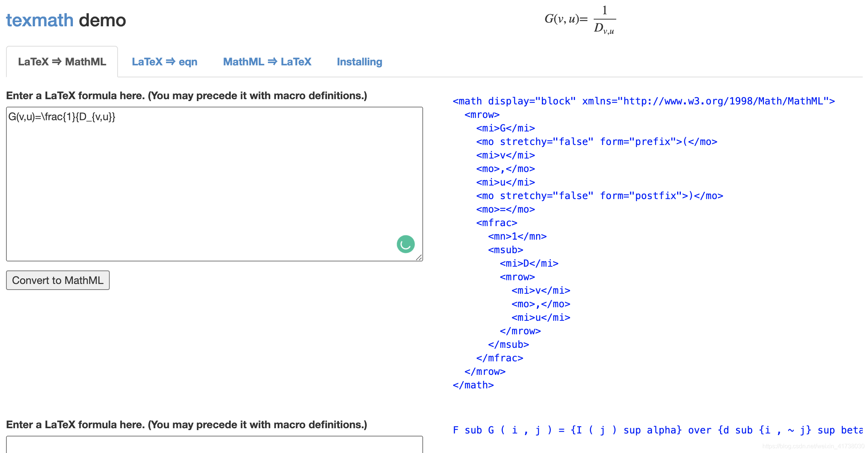This screenshot has height=453, width=868.
Task: Click the textarea resize handle corner
Action: click(x=419, y=257)
